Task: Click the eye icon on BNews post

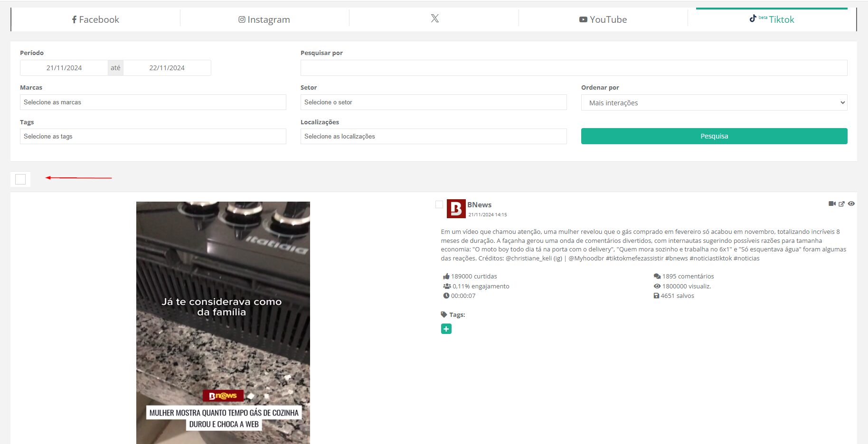Action: 851,203
